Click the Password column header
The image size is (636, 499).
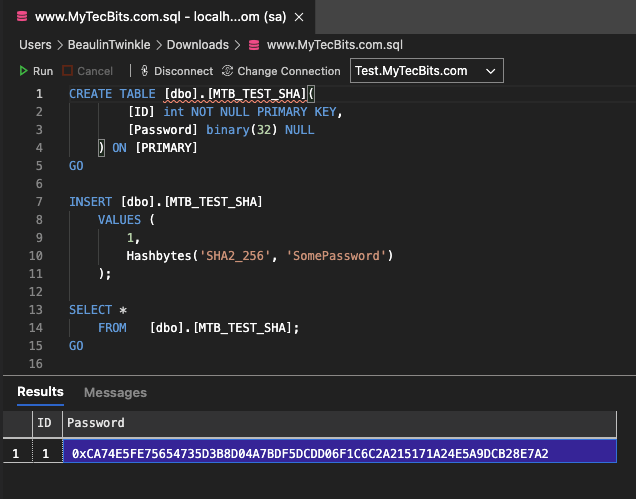[96, 423]
